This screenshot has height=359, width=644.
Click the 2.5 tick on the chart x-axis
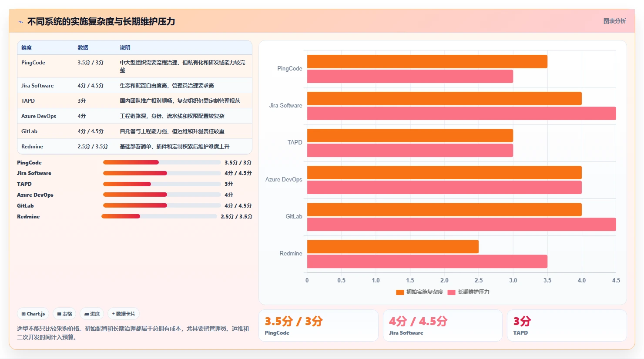pos(479,280)
